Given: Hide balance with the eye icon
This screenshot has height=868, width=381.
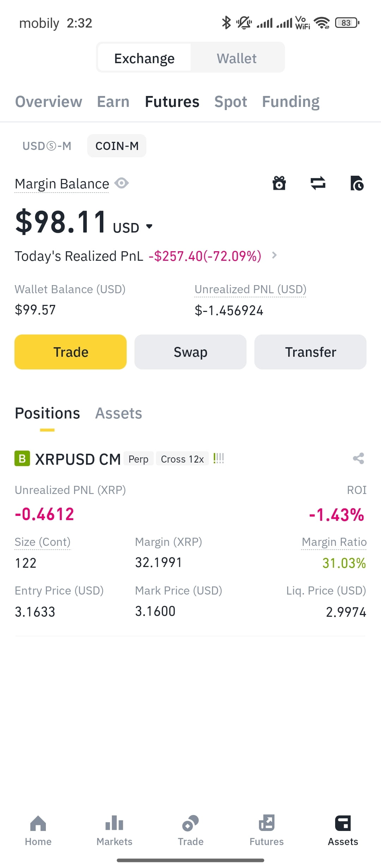Looking at the screenshot, I should (122, 183).
